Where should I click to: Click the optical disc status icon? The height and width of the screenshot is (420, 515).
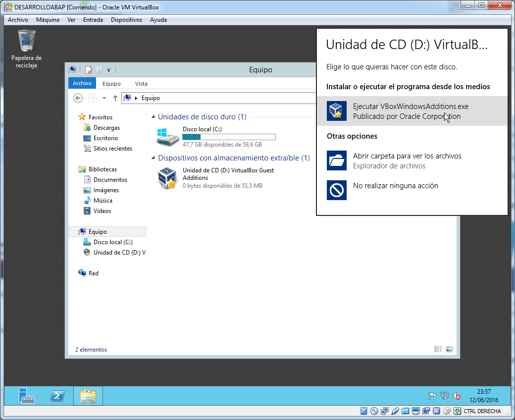374,411
